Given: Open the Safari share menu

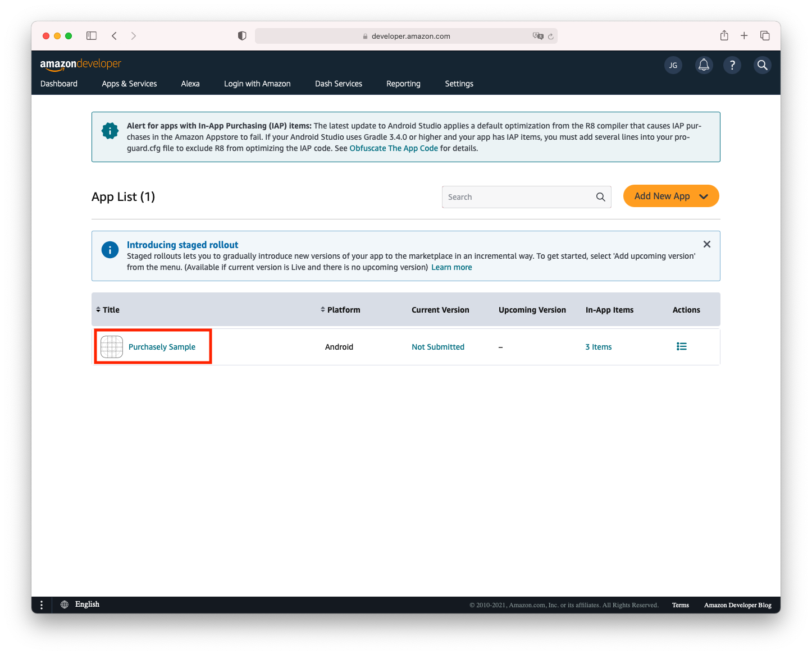Looking at the screenshot, I should [724, 35].
